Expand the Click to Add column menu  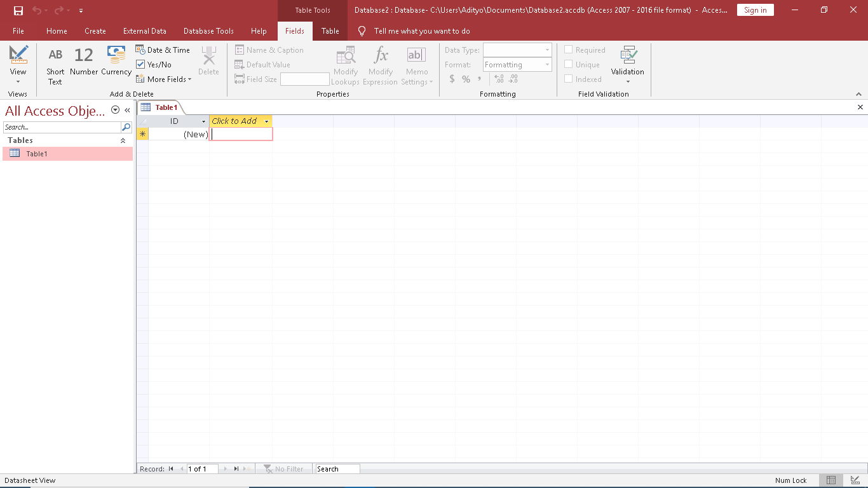(266, 121)
